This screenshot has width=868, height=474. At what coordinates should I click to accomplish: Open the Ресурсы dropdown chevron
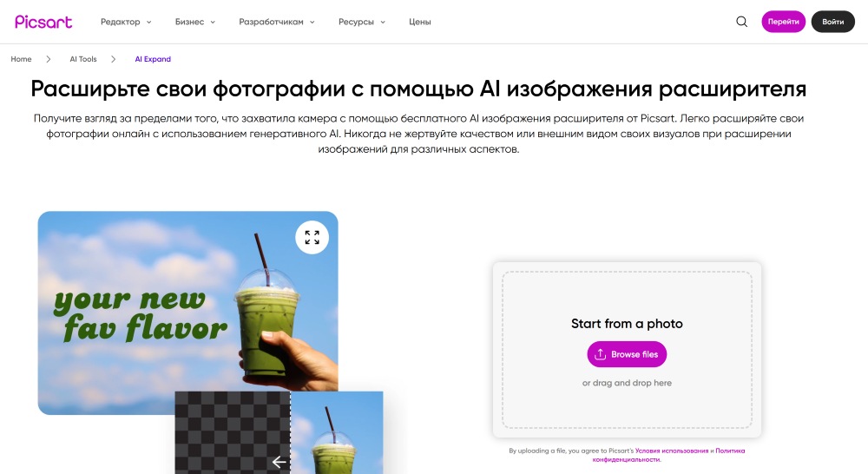click(383, 23)
